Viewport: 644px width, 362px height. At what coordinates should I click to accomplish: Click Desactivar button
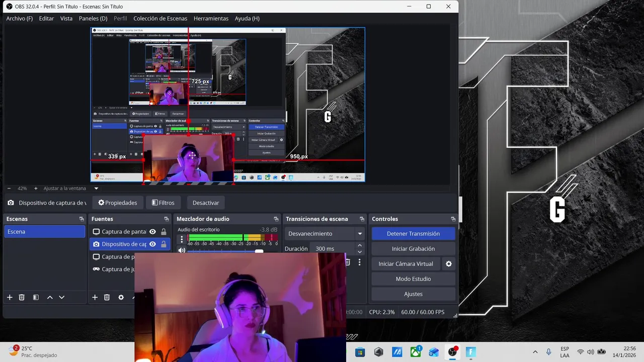(x=206, y=203)
